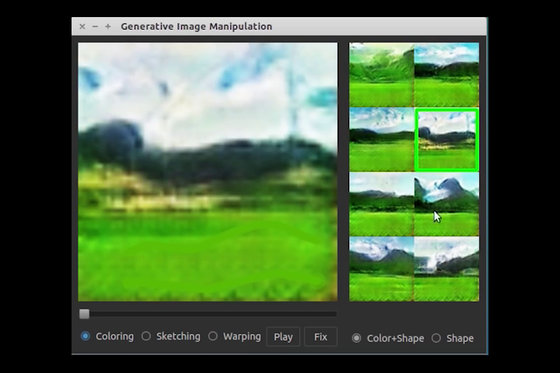The width and height of the screenshot is (560, 373).
Task: Select the thumbnail with twin mountain peaks
Action: click(x=446, y=204)
